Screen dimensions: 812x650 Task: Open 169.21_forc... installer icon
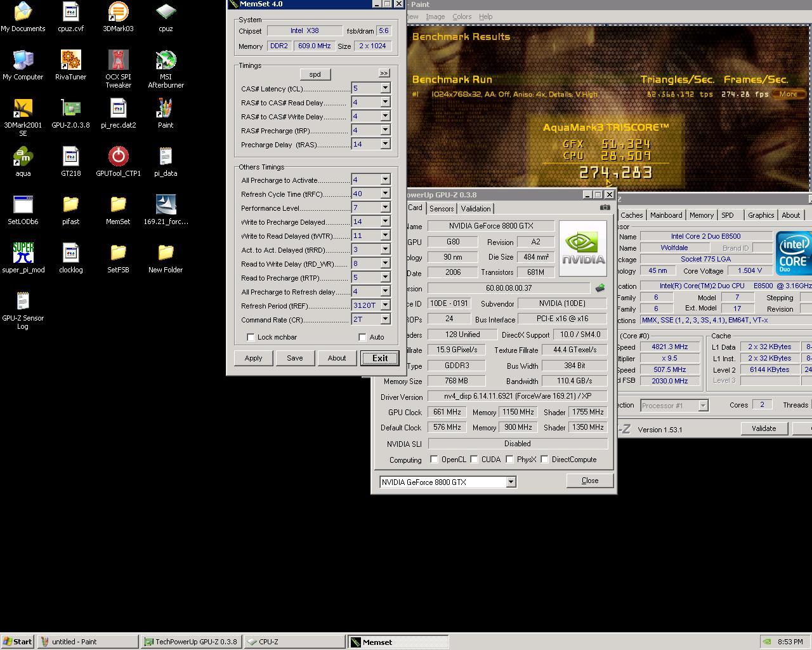(x=166, y=210)
